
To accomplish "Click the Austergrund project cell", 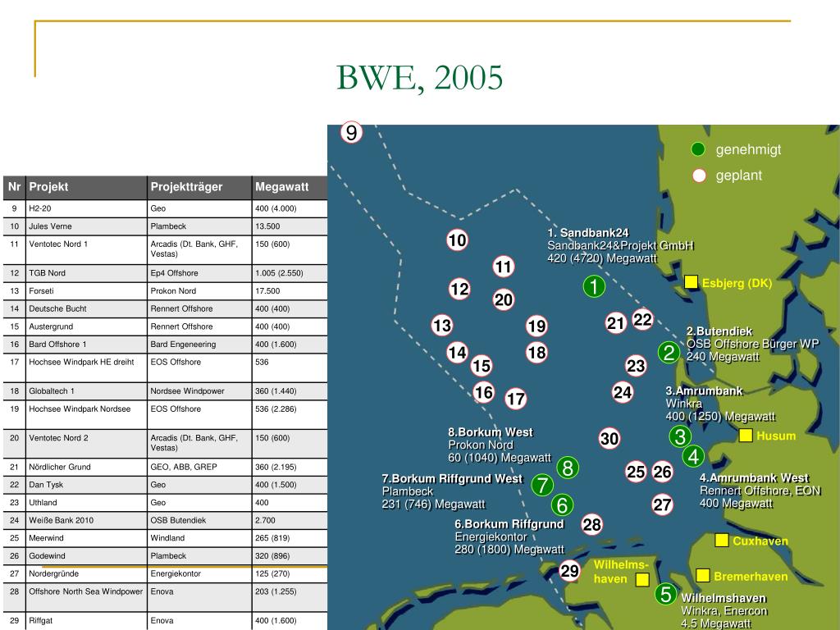I will [x=86, y=326].
